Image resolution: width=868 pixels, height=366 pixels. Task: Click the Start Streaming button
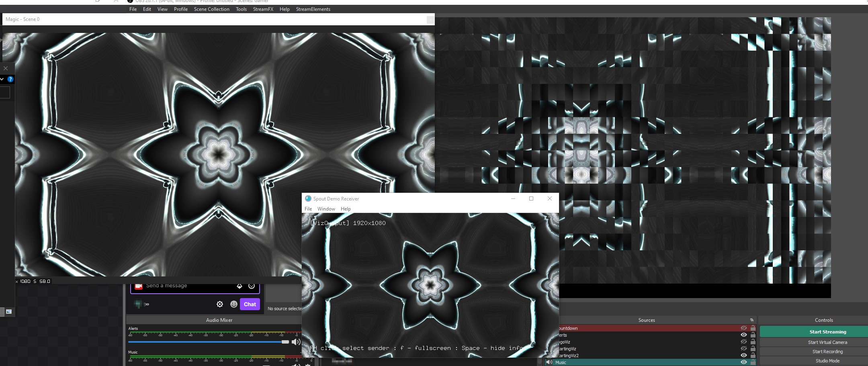[x=828, y=331]
